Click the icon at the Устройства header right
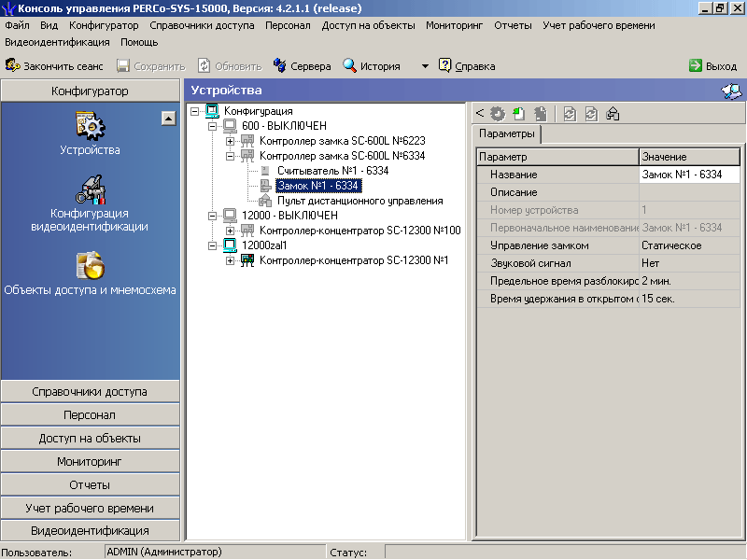Image resolution: width=747 pixels, height=560 pixels. tap(731, 91)
